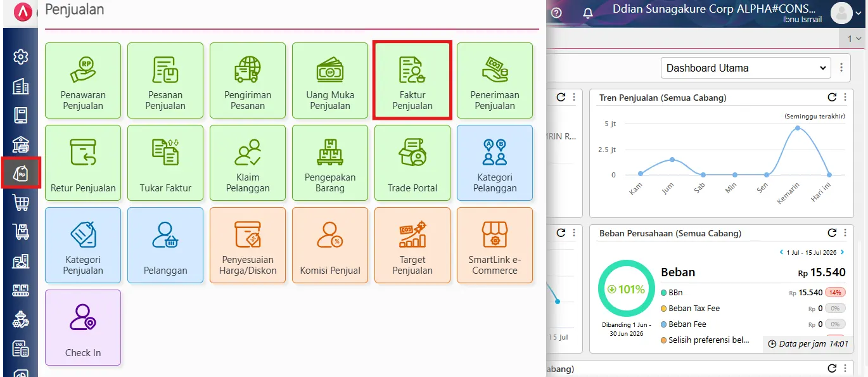Image resolution: width=868 pixels, height=377 pixels.
Task: Open SmartLink e-Commerce tile
Action: 495,245
